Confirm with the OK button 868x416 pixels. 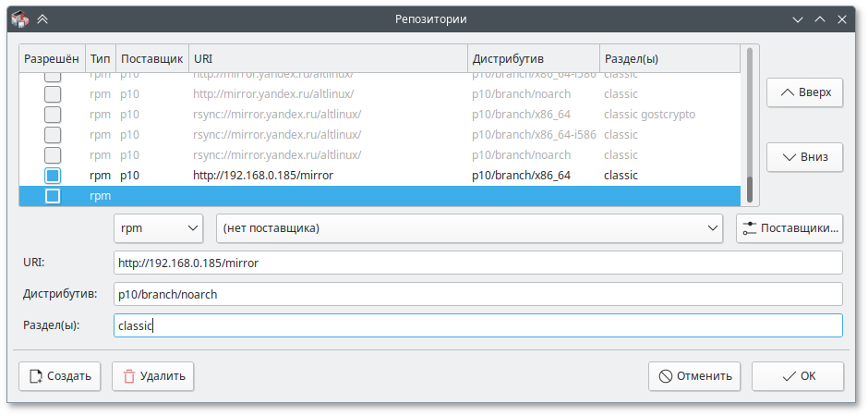coord(797,376)
